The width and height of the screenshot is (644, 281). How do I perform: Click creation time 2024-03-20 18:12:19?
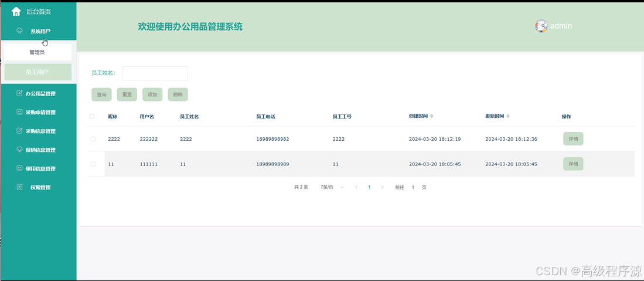435,139
